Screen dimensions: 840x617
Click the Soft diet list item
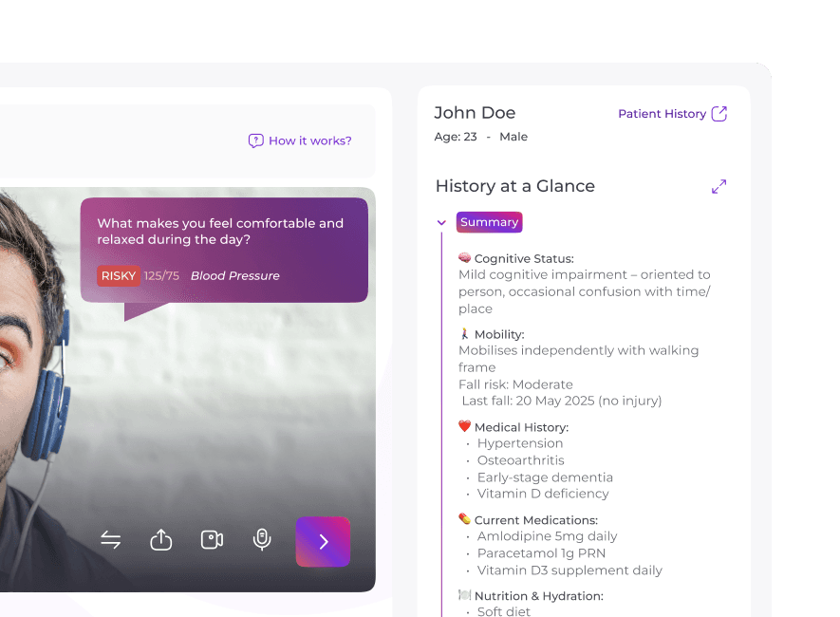pyautogui.click(x=504, y=611)
